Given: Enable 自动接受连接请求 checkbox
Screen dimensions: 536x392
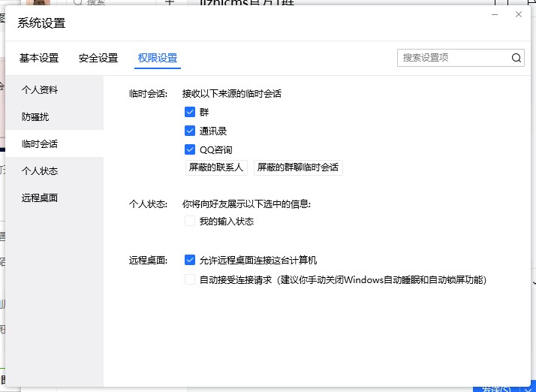Looking at the screenshot, I should point(190,279).
